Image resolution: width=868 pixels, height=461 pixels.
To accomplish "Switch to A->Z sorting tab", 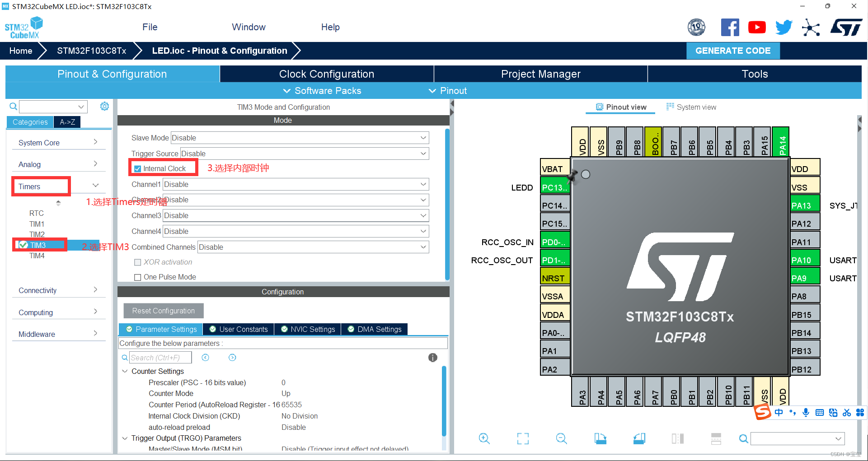I will (x=67, y=122).
